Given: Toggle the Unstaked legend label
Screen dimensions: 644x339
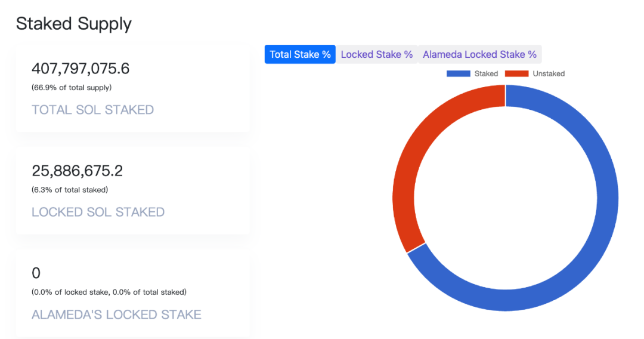Looking at the screenshot, I should [549, 73].
